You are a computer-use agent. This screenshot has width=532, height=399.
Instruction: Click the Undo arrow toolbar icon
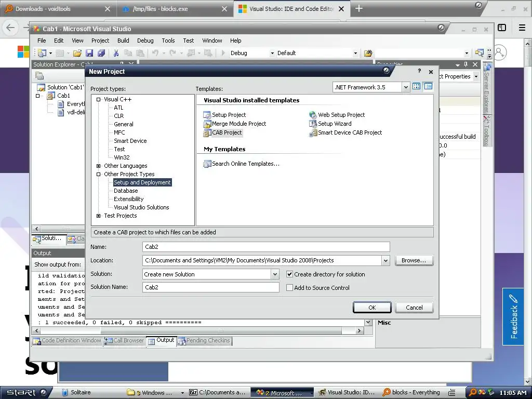[x=155, y=53]
